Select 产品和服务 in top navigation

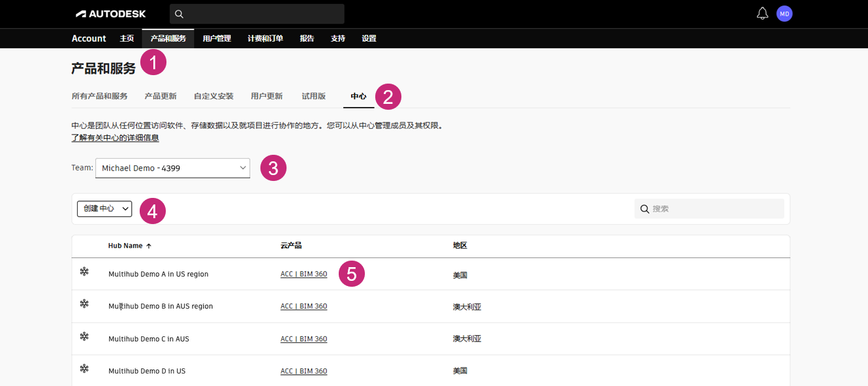pyautogui.click(x=168, y=39)
